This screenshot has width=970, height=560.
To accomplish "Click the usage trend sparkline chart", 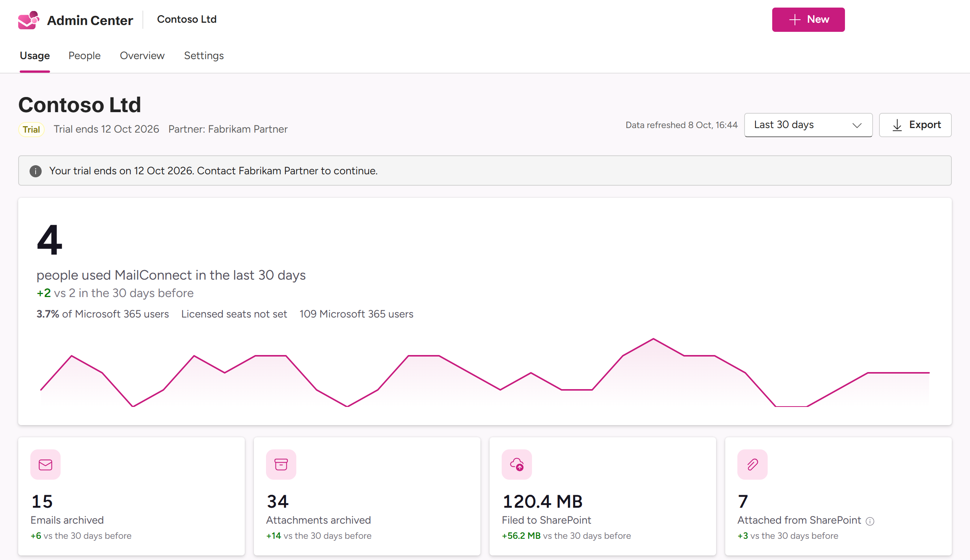I will click(x=485, y=373).
